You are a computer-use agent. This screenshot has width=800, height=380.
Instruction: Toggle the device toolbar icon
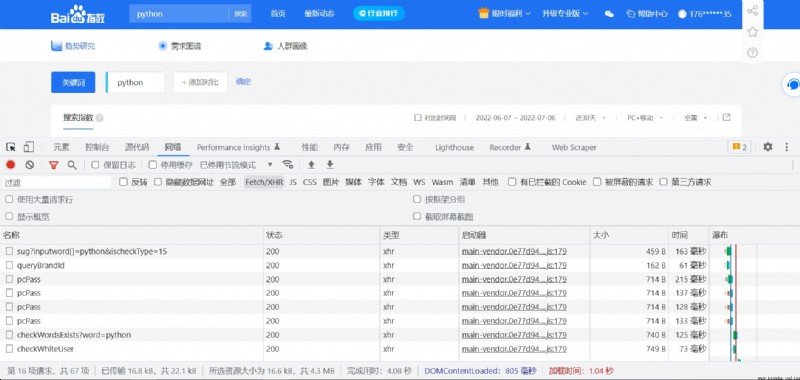(29, 147)
